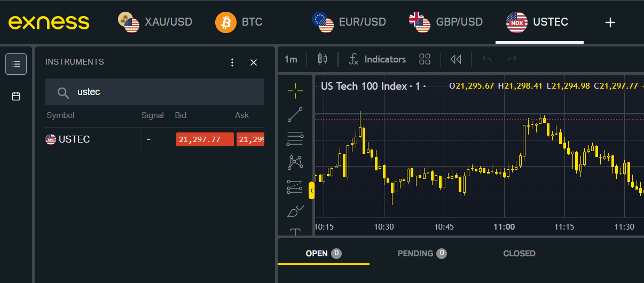This screenshot has width=644, height=283.
Task: Open the chart layout grid selector
Action: 425,59
